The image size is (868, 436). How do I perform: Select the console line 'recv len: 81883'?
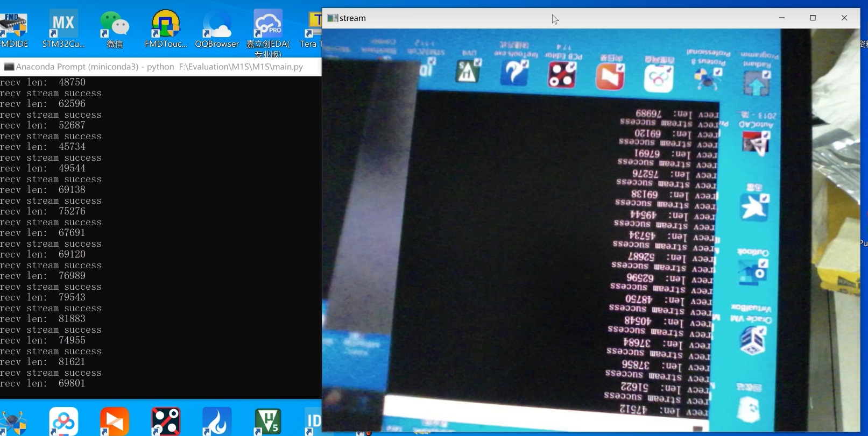tap(43, 319)
